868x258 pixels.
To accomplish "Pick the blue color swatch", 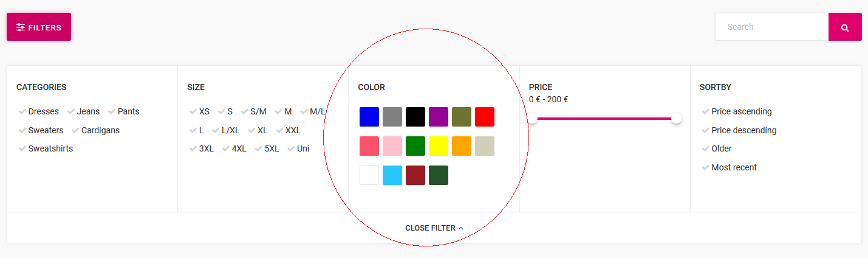I will pyautogui.click(x=369, y=117).
